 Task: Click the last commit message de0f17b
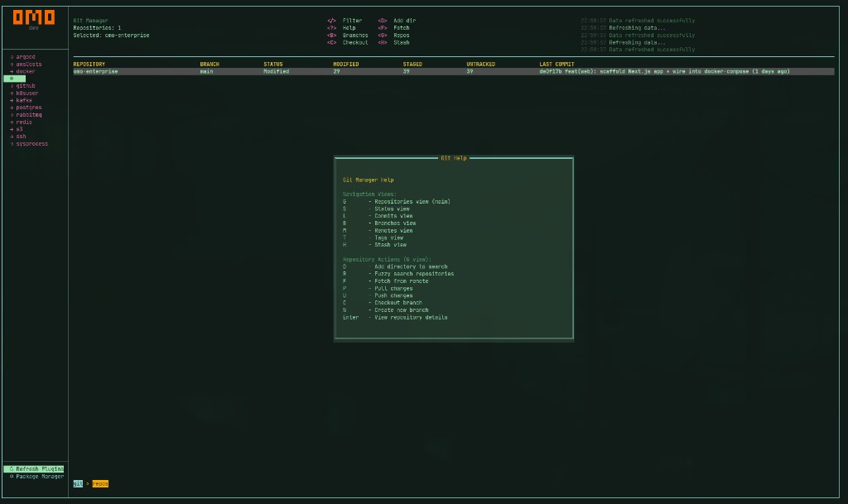664,71
